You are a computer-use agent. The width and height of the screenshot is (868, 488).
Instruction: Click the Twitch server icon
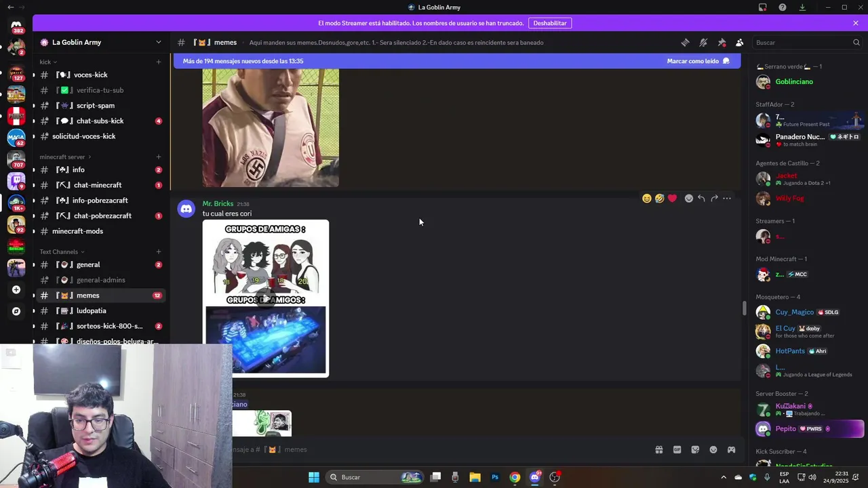click(x=16, y=182)
